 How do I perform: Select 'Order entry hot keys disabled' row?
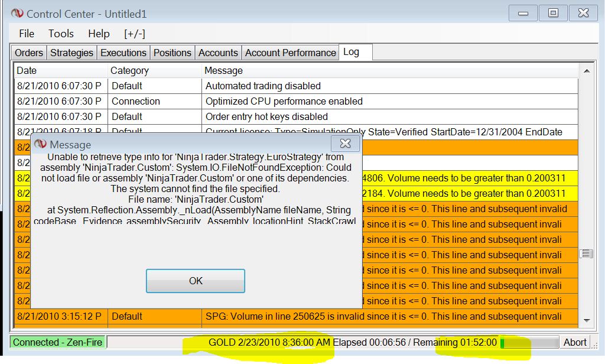[x=297, y=116]
